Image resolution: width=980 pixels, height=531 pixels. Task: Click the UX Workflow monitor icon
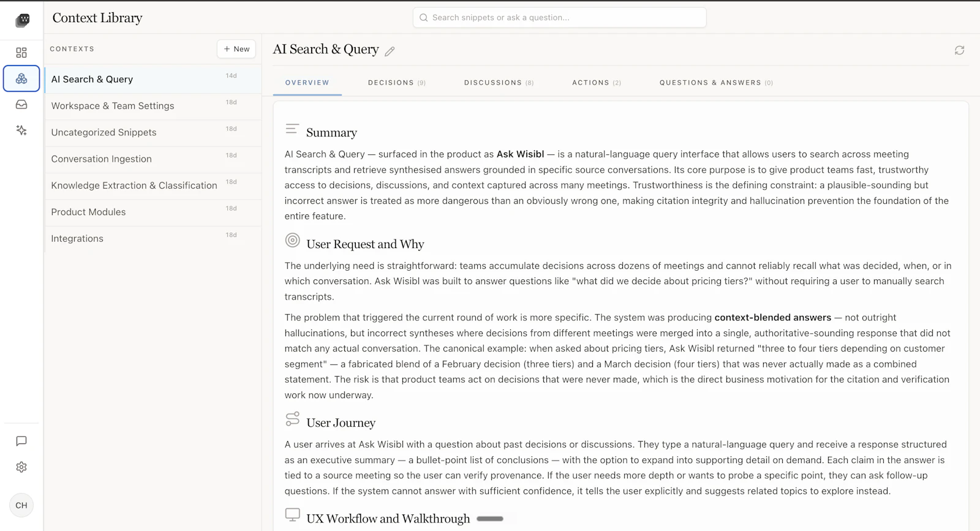click(x=293, y=515)
